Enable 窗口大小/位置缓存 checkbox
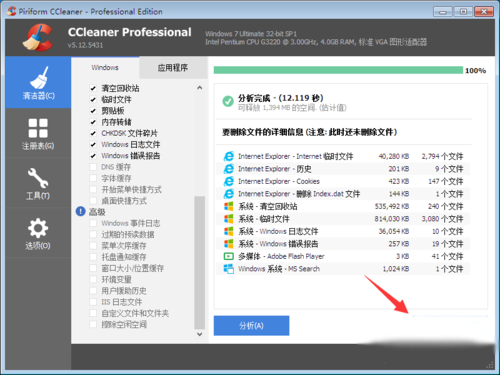The image size is (500, 375). click(x=93, y=268)
